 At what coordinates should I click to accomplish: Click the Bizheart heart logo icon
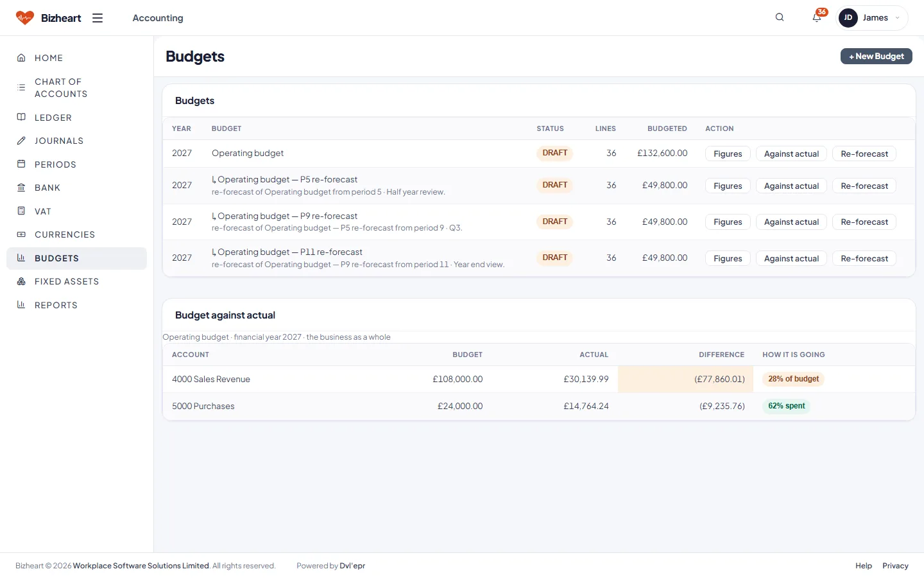tap(25, 18)
